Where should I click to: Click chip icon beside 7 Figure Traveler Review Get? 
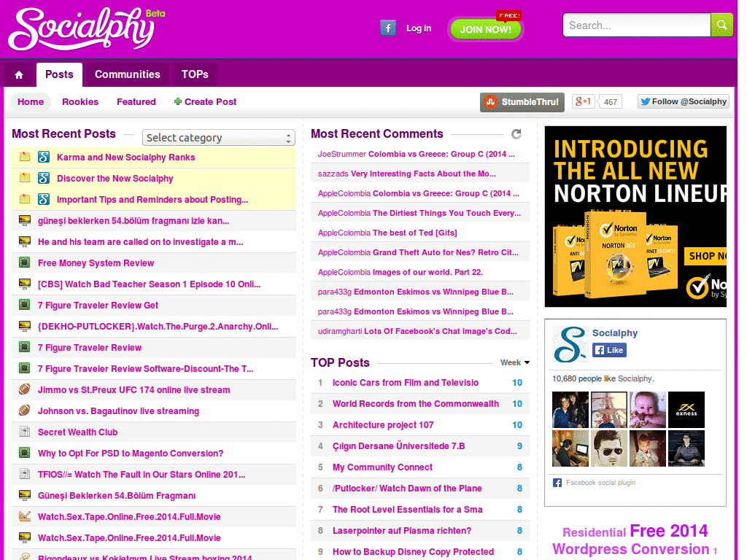click(x=25, y=305)
